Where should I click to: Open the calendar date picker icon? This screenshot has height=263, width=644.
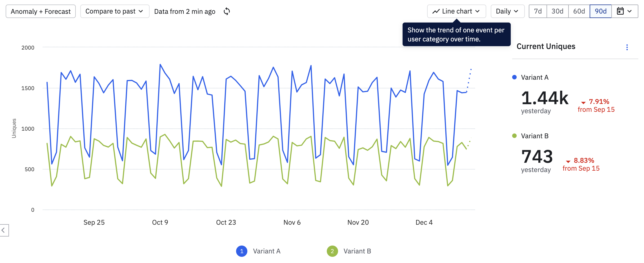click(x=620, y=11)
